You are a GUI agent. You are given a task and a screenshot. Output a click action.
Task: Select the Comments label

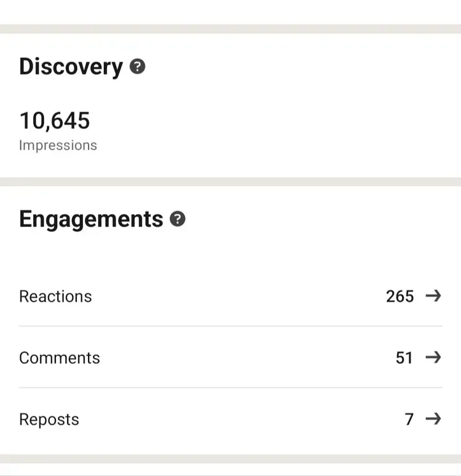[x=59, y=358]
